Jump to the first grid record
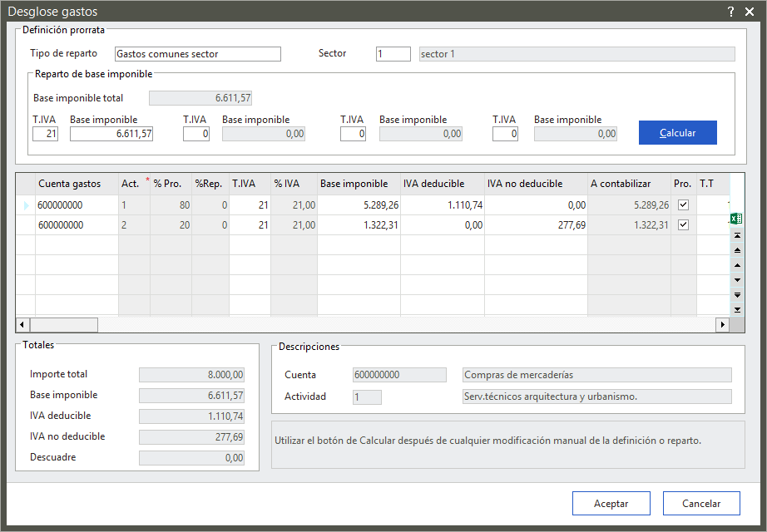767x532 pixels. click(x=737, y=236)
